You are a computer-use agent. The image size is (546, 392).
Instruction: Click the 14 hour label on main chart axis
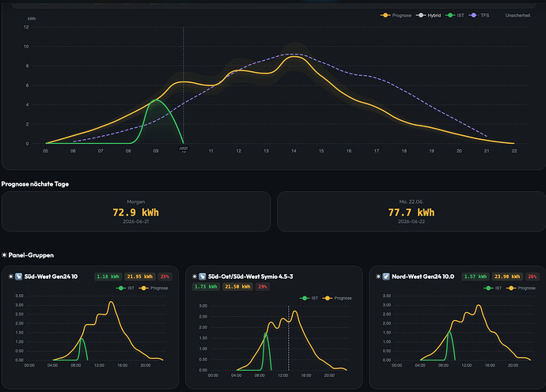click(294, 151)
